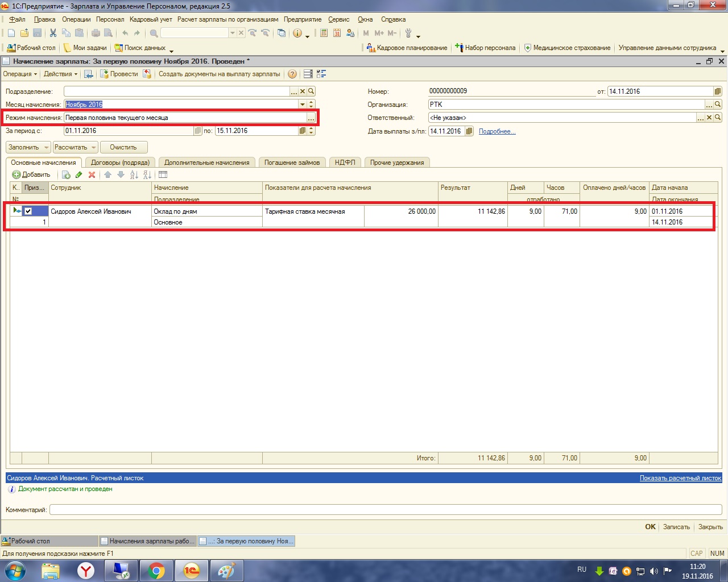
Task: Open Рабочий стол in the panel toolbar
Action: pyautogui.click(x=31, y=48)
